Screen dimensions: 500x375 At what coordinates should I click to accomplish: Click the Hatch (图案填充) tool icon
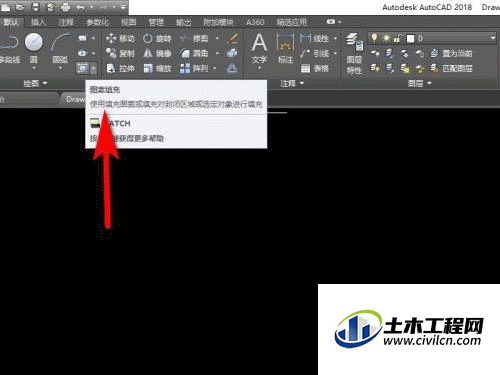[82, 68]
